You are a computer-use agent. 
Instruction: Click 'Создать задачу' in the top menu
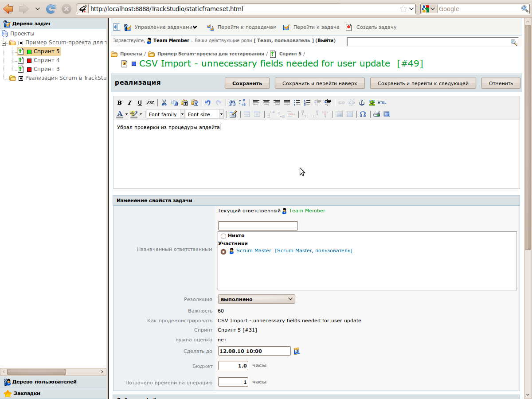(x=376, y=27)
